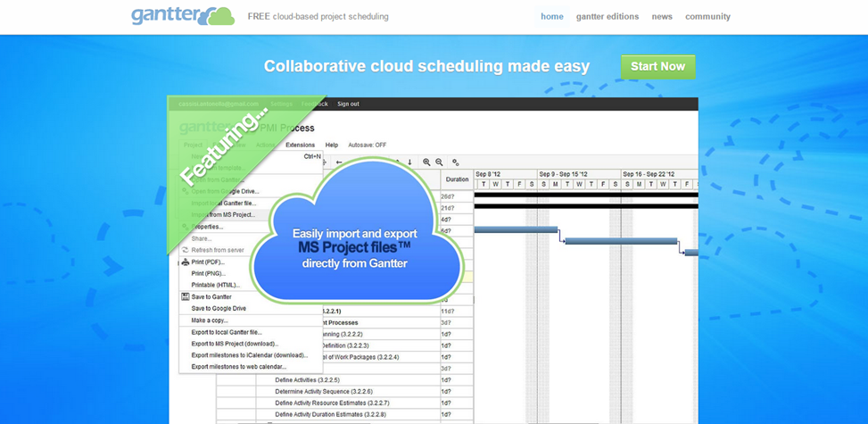Click the 11d? duration cell
868x424 pixels.
point(458,312)
